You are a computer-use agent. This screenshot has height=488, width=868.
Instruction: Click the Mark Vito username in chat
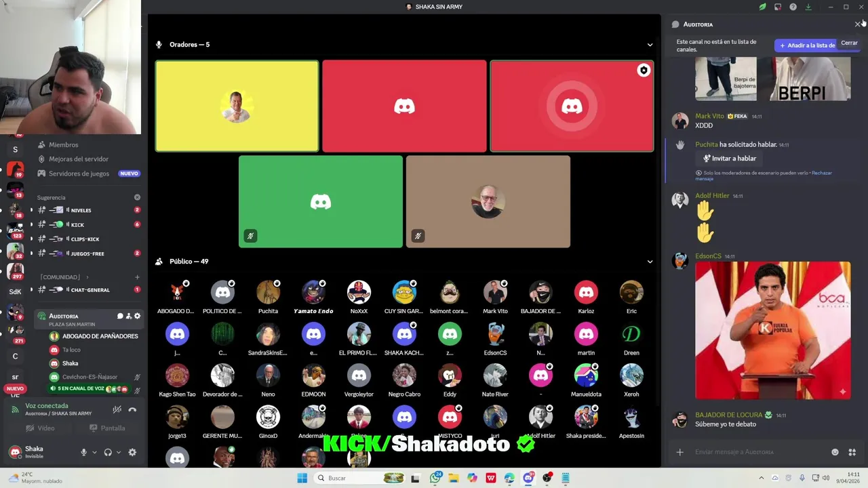tap(709, 116)
